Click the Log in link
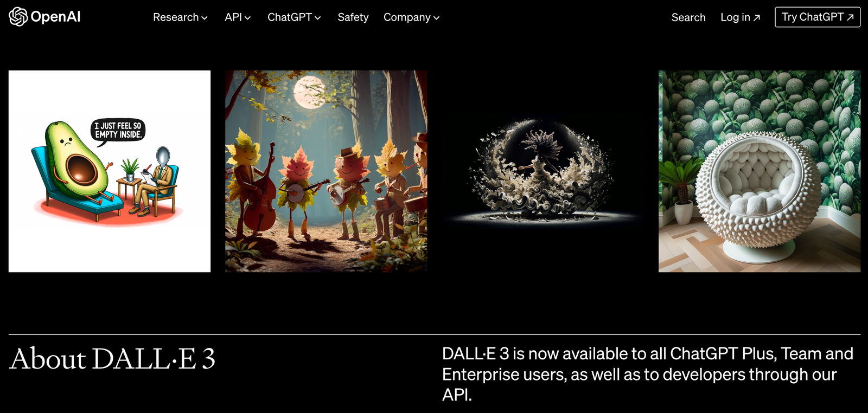Screen dimensions: 868x413 pos(735,17)
